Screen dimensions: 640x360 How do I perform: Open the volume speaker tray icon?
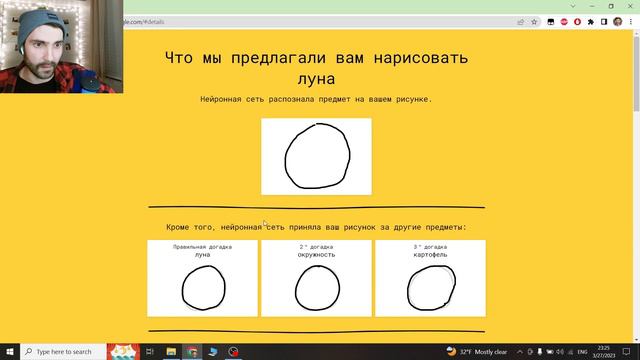(560, 352)
